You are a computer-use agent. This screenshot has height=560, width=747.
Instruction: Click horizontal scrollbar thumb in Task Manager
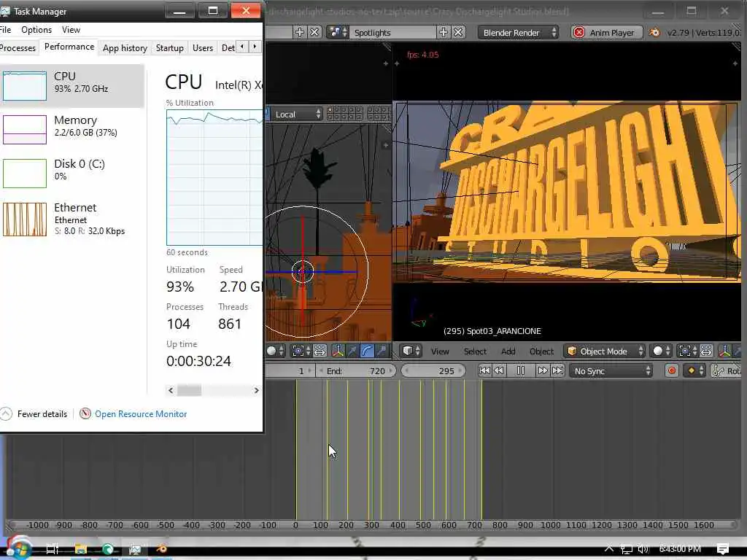(189, 391)
